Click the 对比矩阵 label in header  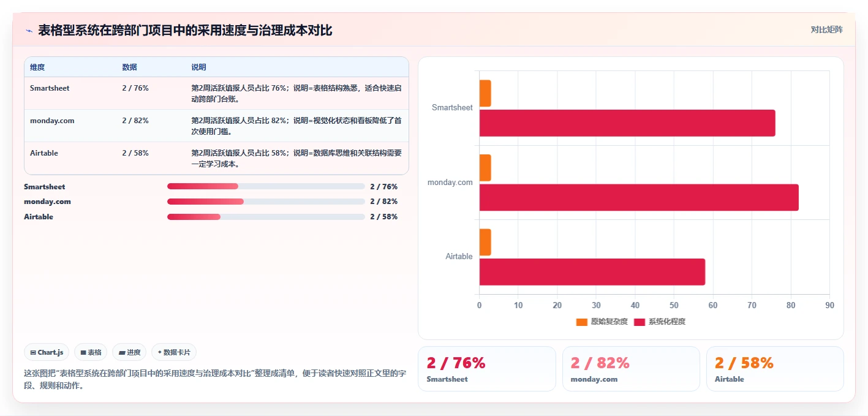click(826, 29)
